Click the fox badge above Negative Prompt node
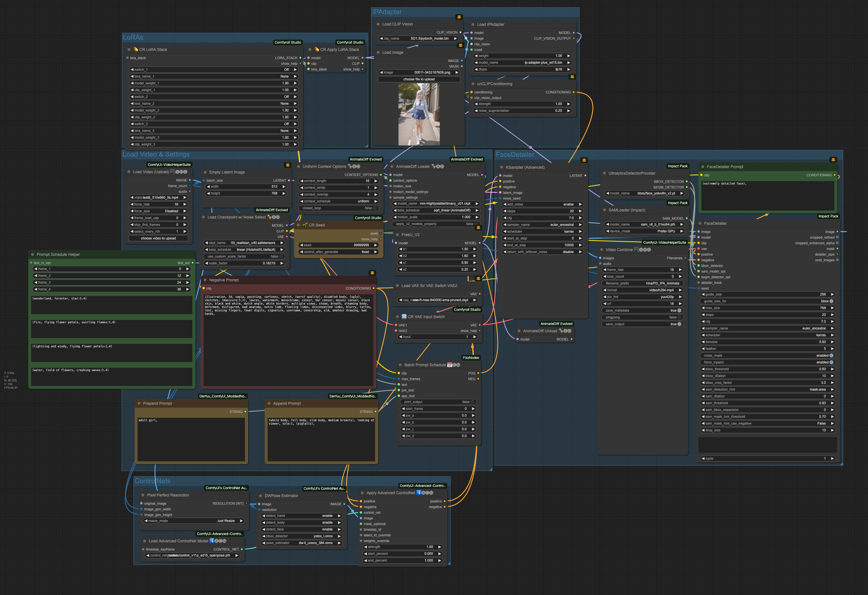 [x=372, y=273]
